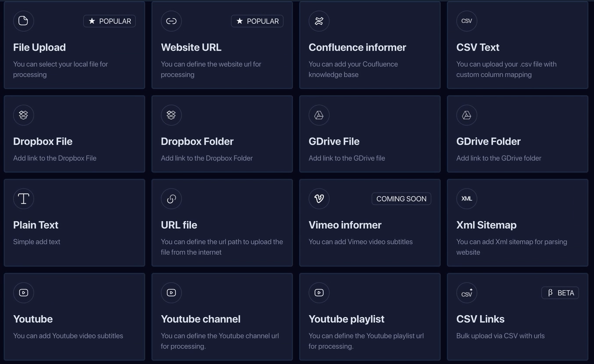This screenshot has width=594, height=364.
Task: Choose the Xml Sitemap heading
Action: [486, 225]
